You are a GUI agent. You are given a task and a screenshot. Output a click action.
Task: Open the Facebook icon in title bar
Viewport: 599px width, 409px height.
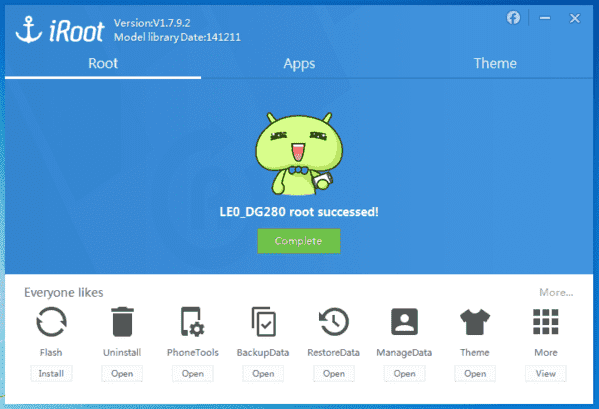(x=513, y=18)
